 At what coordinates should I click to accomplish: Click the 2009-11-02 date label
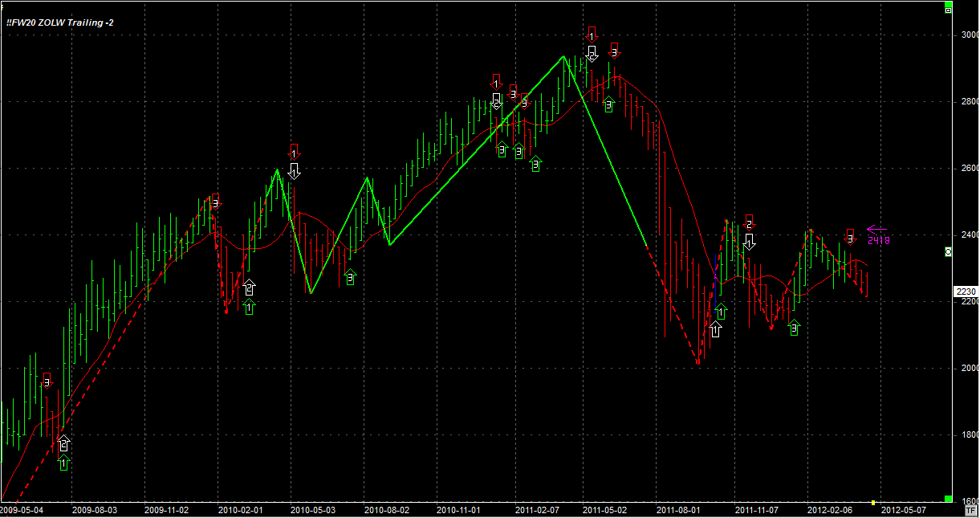click(166, 510)
